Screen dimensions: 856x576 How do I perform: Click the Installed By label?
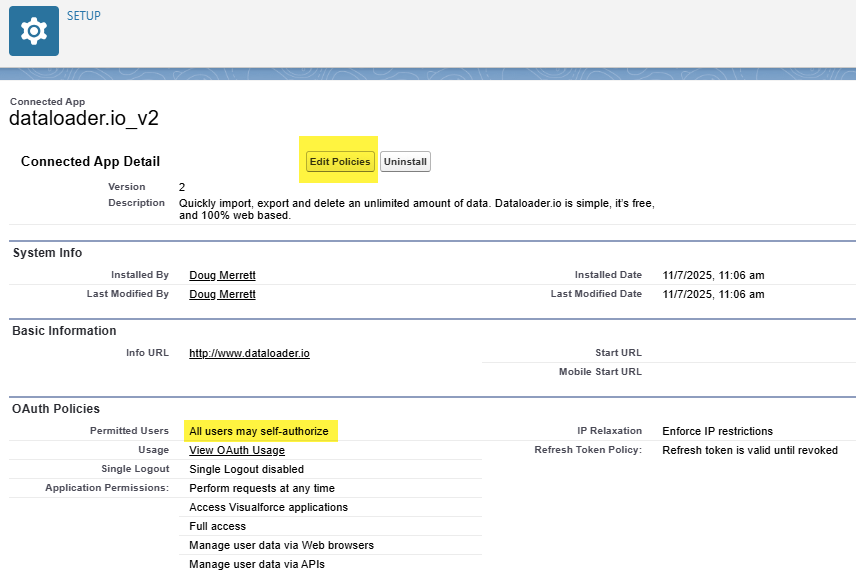[140, 275]
